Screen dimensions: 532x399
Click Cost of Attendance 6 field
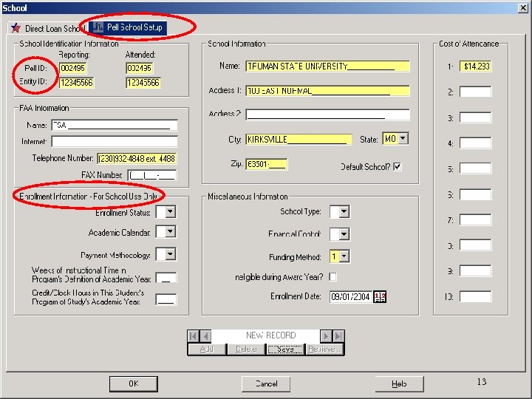pyautogui.click(x=475, y=194)
